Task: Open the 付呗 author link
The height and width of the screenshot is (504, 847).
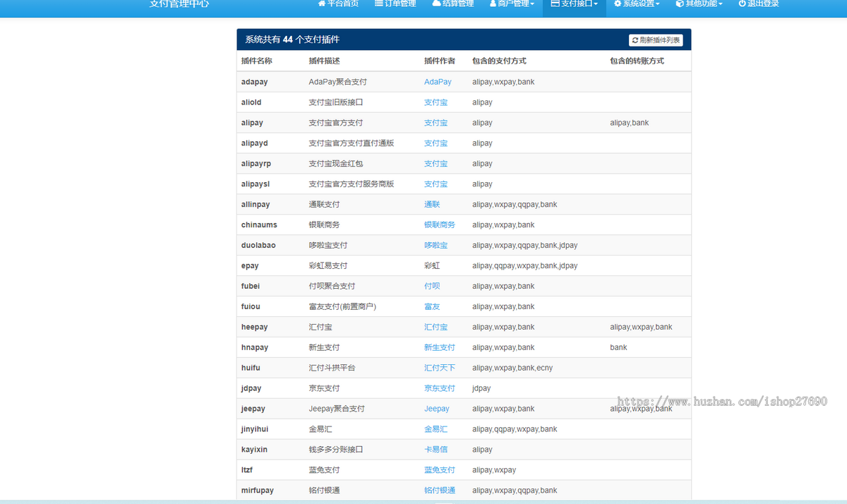Action: click(x=432, y=287)
